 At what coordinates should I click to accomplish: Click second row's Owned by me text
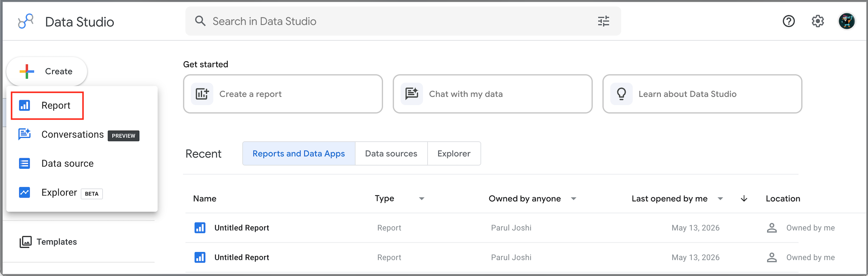click(810, 258)
